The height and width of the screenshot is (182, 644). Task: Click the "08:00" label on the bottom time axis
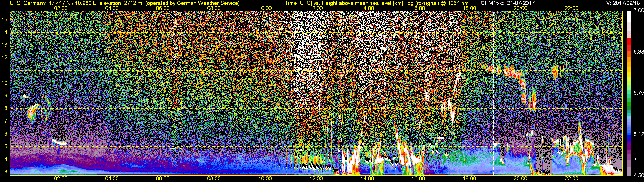point(214,179)
